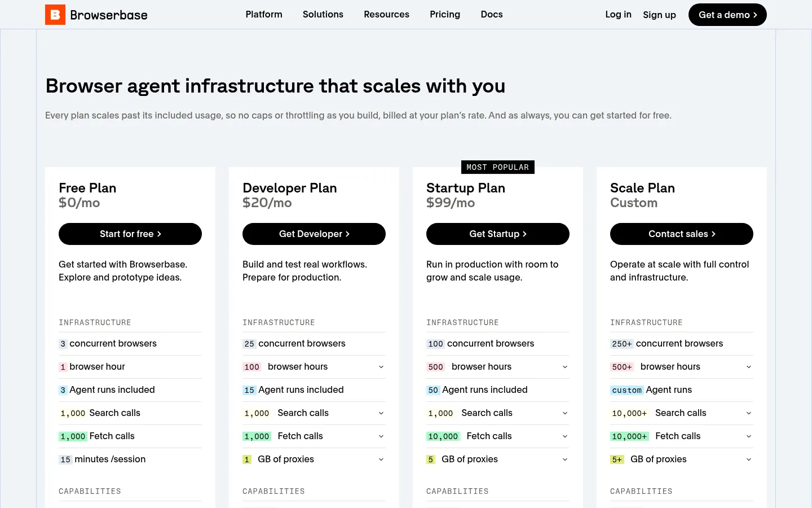Expand Scale Plan 500+ browser hours row

click(x=682, y=367)
